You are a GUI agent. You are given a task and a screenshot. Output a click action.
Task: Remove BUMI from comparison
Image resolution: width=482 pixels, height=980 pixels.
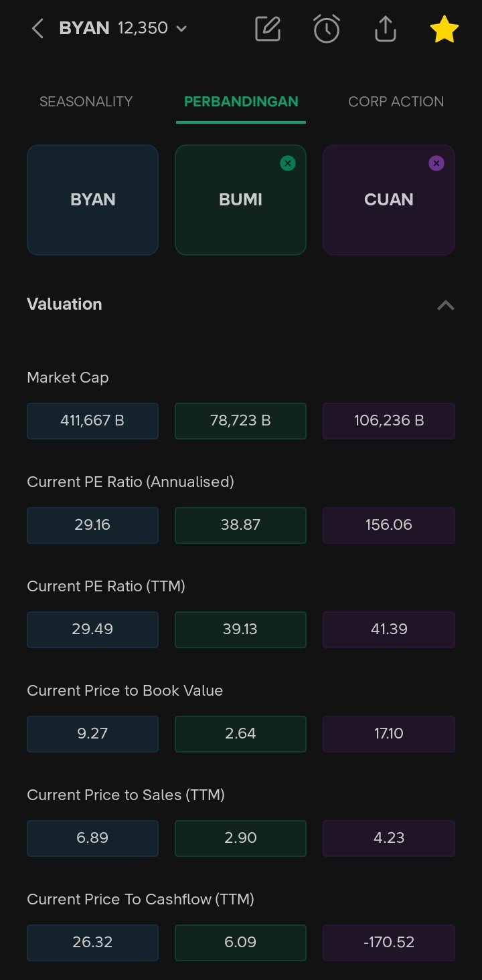click(288, 163)
